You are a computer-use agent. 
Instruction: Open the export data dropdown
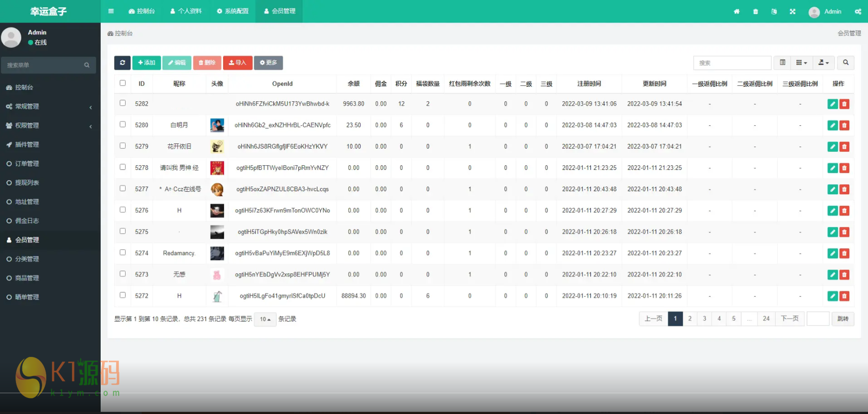pyautogui.click(x=823, y=62)
